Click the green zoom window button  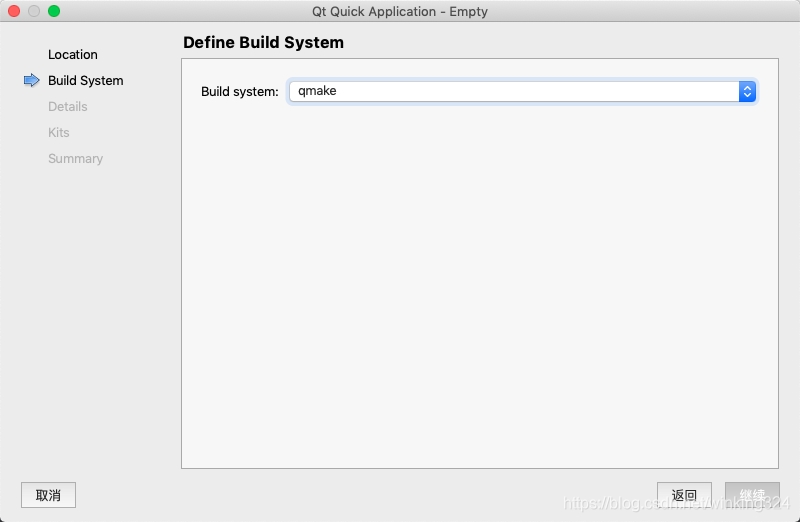(54, 11)
